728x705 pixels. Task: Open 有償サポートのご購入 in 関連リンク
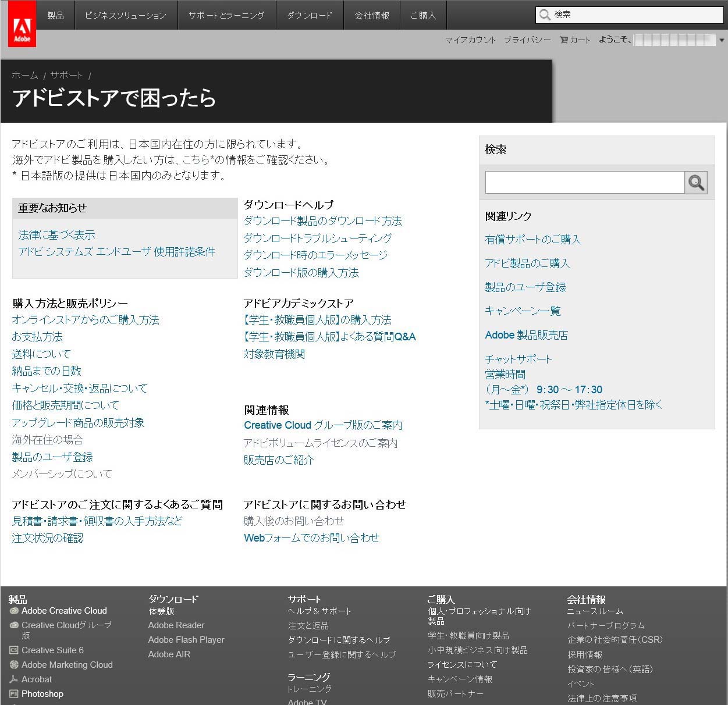coord(533,240)
